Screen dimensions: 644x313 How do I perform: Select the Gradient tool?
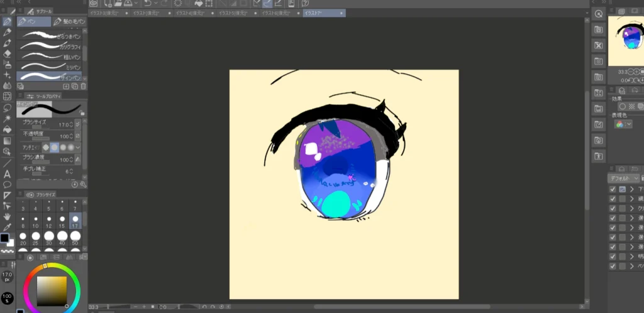pos(7,141)
